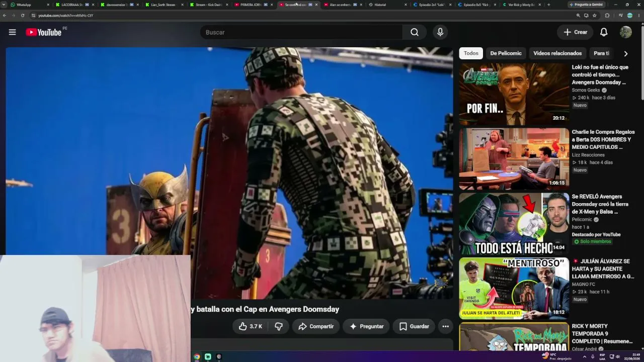Open the account avatar menu

point(626,32)
